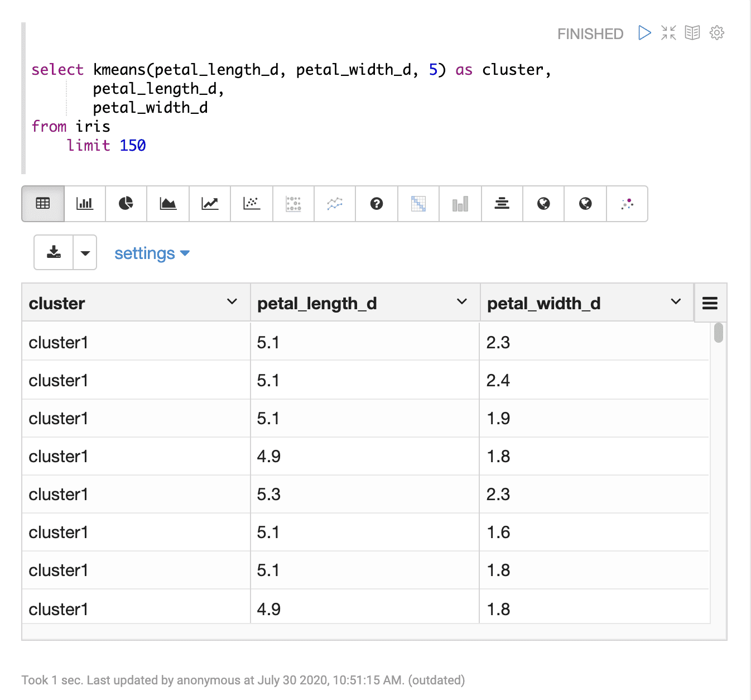Toggle editor visibility with collapse arrows icon

pyautogui.click(x=668, y=33)
